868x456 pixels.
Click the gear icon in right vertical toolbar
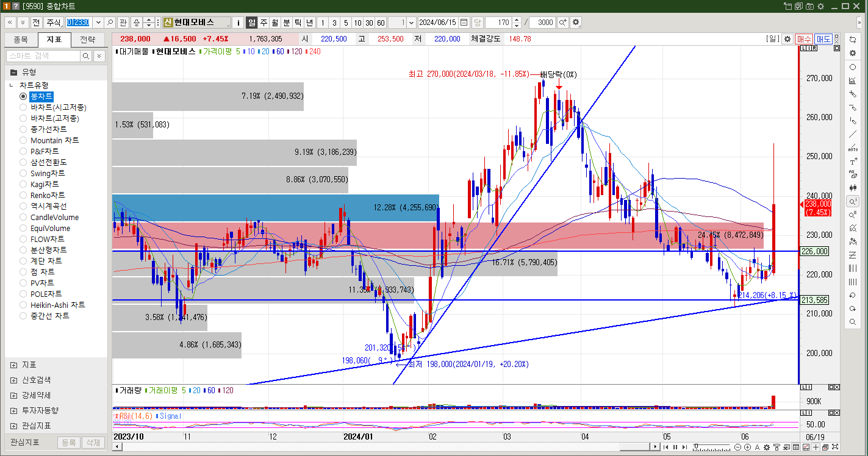tap(853, 53)
